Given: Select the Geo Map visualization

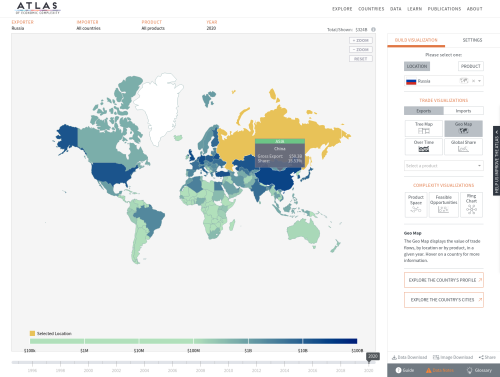Looking at the screenshot, I should point(463,128).
